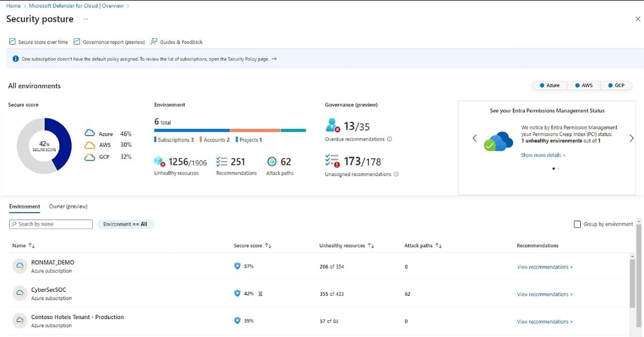This screenshot has width=644, height=337.
Task: Open the Governance report (preview)
Action: (x=109, y=42)
